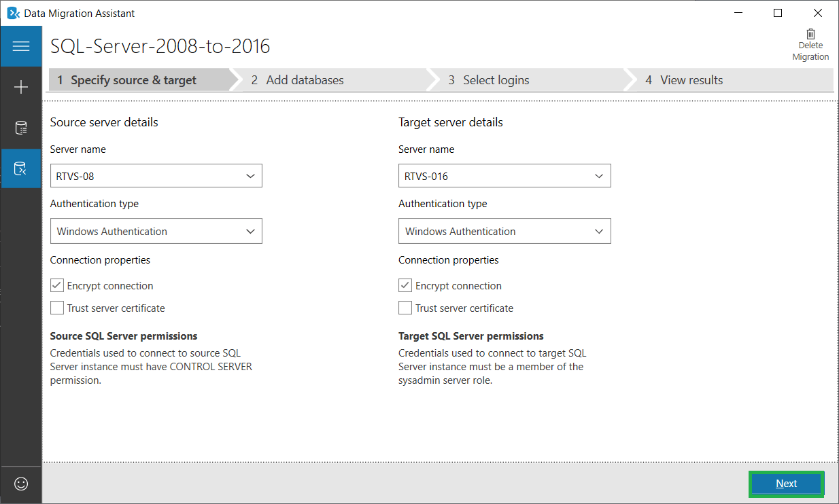Enable source Trust server certificate checkbox
Image resolution: width=839 pixels, height=504 pixels.
click(57, 308)
